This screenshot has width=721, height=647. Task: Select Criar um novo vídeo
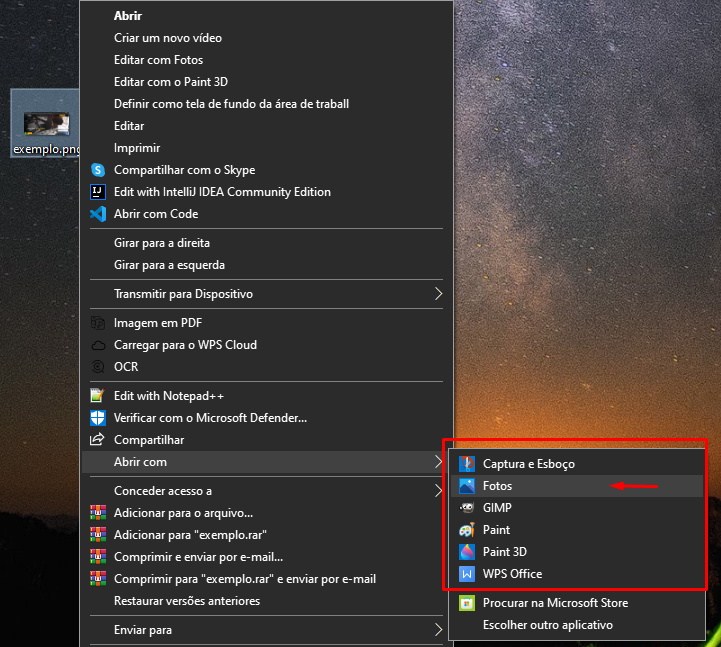coord(267,38)
